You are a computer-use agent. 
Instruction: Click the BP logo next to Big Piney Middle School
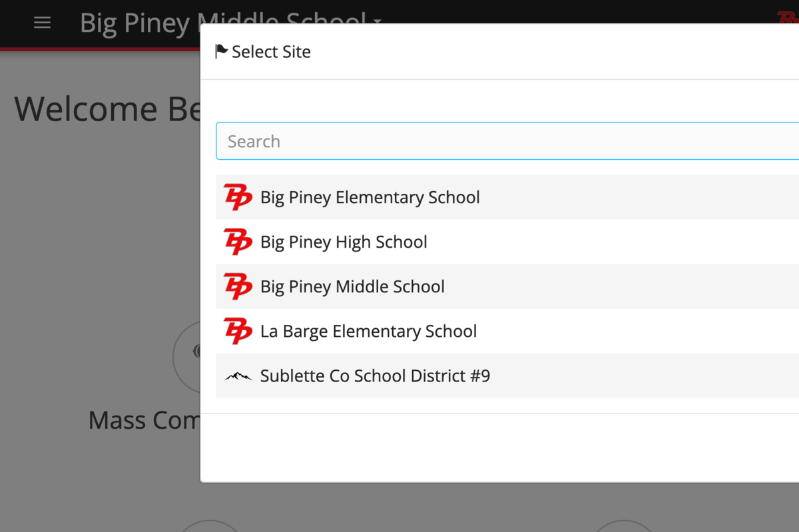click(238, 286)
